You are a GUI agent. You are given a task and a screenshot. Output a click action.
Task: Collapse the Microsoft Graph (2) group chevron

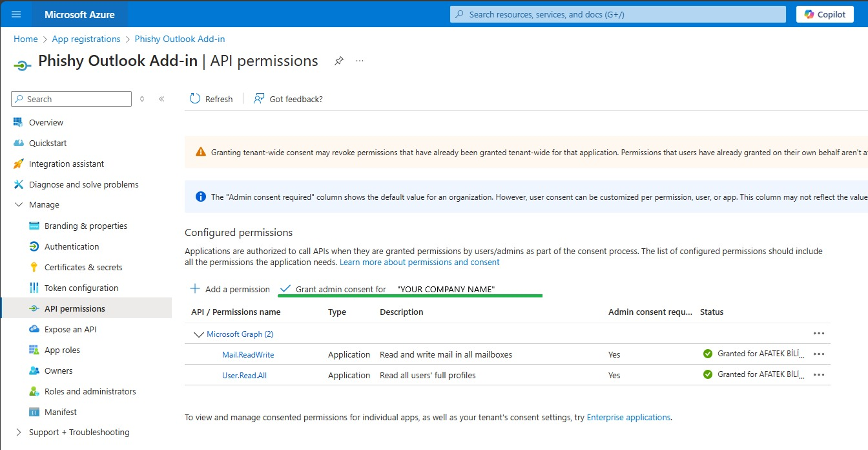coord(198,334)
